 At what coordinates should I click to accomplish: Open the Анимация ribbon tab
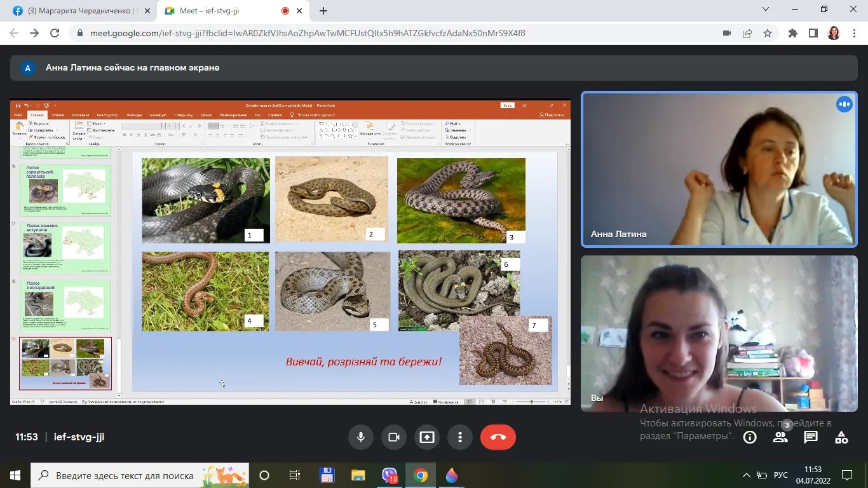tap(158, 115)
